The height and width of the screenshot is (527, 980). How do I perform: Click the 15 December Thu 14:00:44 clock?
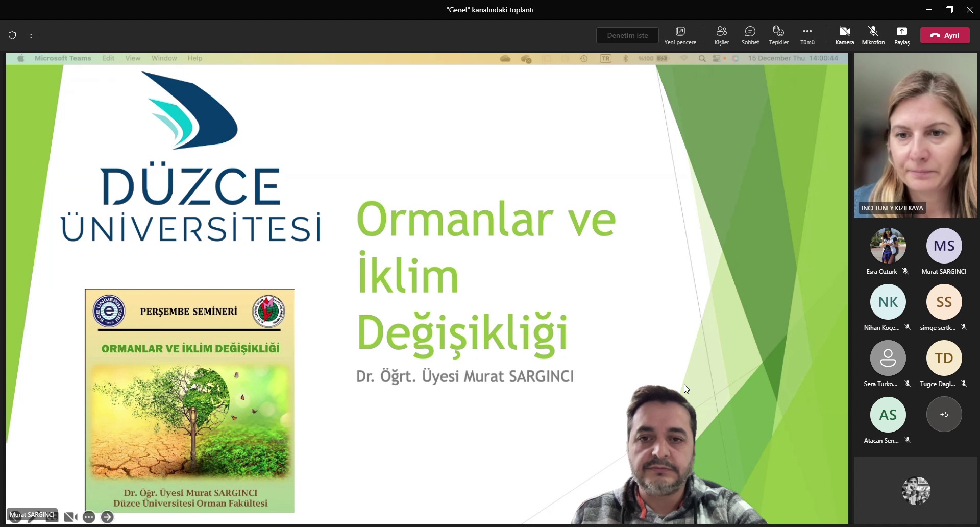(793, 58)
